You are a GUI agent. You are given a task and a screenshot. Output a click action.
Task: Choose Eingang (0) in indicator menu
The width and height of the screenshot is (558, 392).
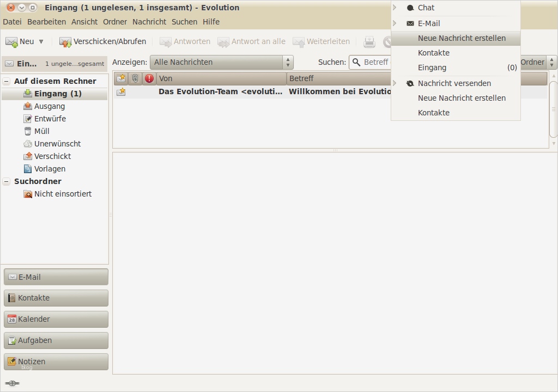456,68
